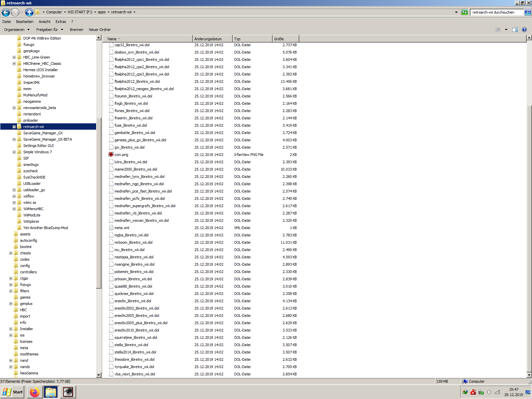This screenshot has width=532, height=399.
Task: Open the Datei menu
Action: tap(7, 22)
